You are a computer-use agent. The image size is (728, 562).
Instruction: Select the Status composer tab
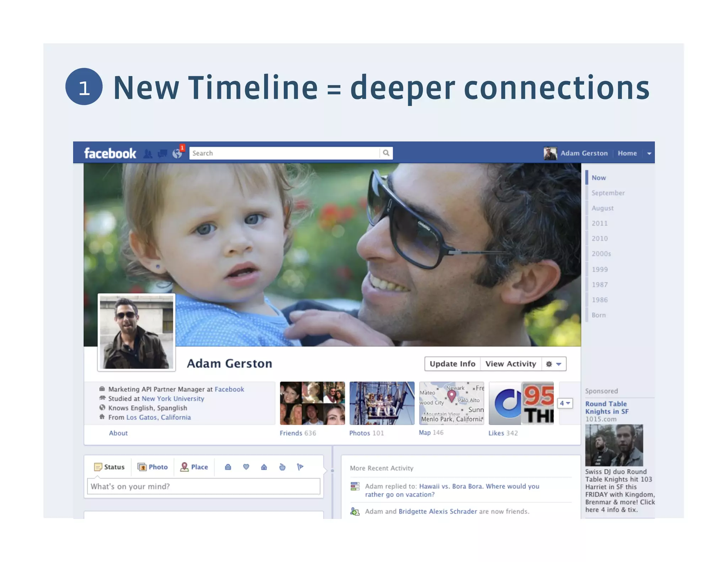pyautogui.click(x=109, y=467)
